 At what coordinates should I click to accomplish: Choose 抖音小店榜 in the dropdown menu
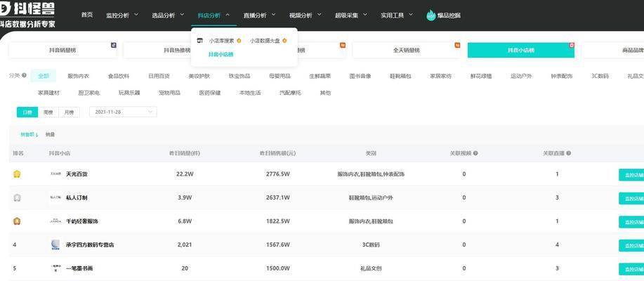point(221,54)
